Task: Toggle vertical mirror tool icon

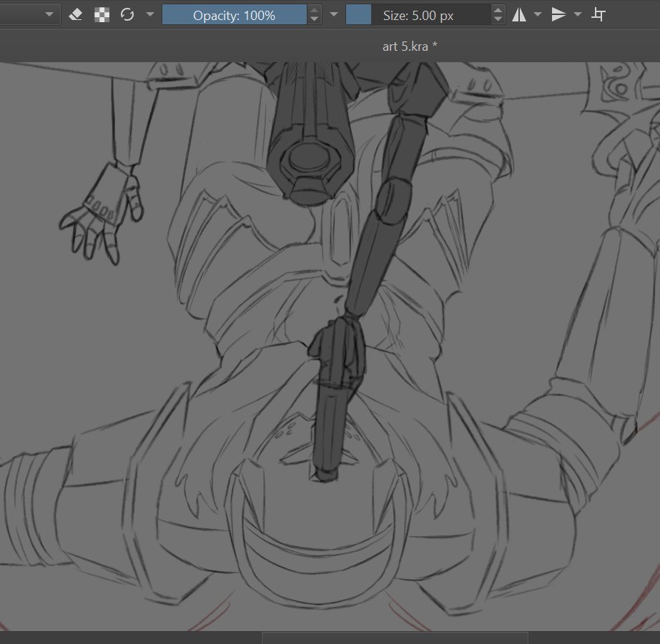Action: pyautogui.click(x=558, y=15)
